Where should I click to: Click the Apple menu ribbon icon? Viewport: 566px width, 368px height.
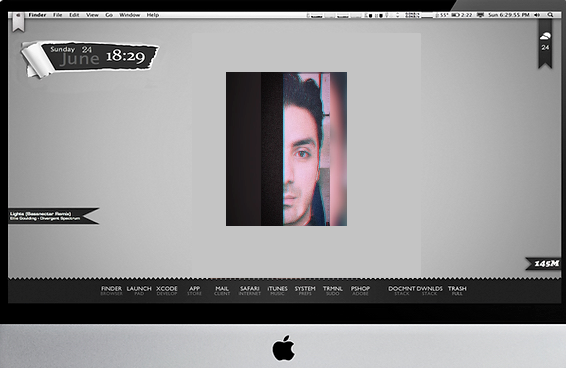[x=18, y=22]
